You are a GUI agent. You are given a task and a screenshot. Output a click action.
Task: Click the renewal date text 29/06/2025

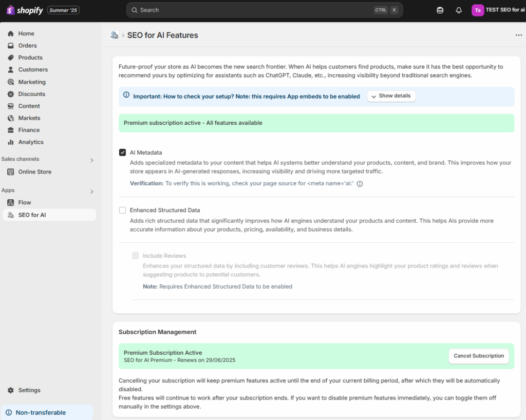pyautogui.click(x=221, y=360)
